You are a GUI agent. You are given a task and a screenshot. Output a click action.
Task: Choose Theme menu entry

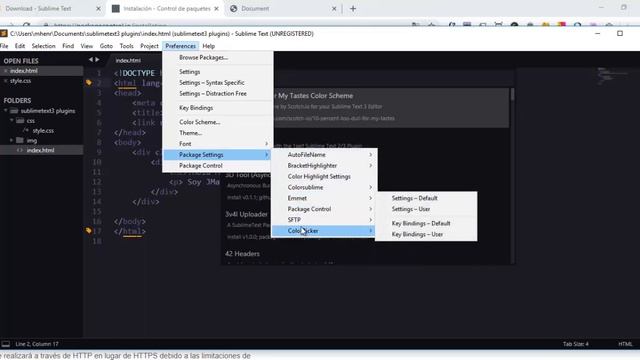coord(218,133)
